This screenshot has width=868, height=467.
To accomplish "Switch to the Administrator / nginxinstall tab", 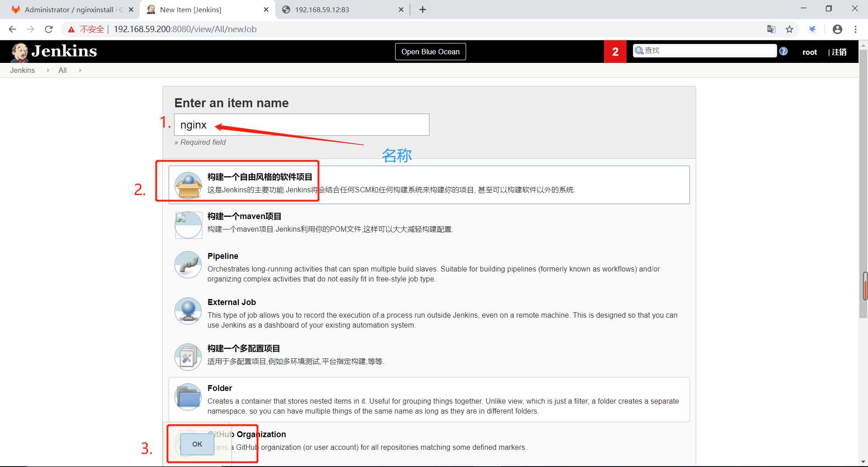I will [x=70, y=10].
